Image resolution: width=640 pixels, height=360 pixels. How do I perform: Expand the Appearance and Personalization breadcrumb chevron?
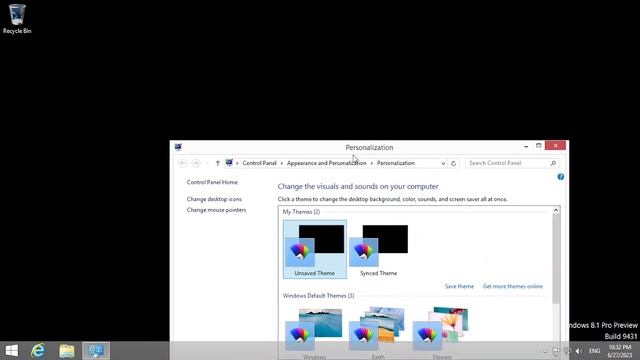coord(371,163)
